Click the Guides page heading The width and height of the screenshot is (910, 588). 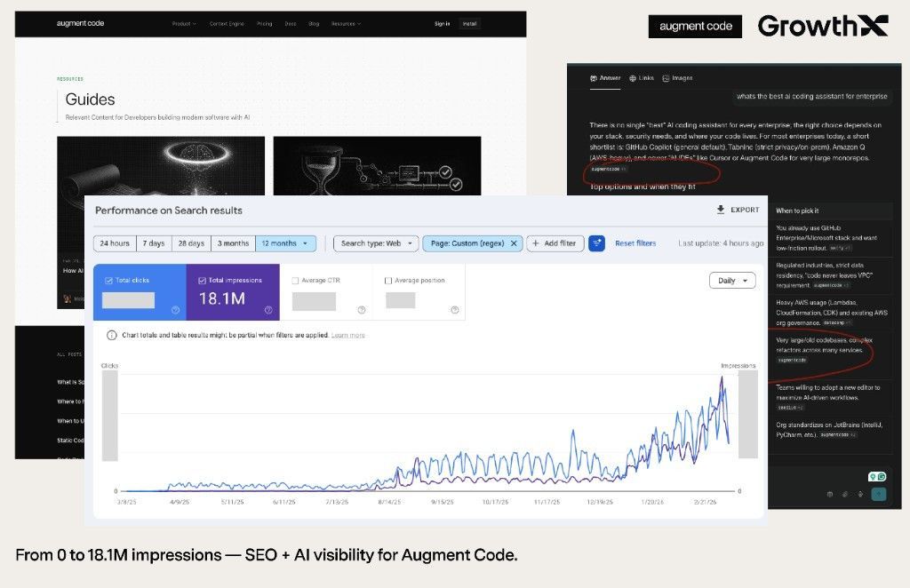tap(90, 99)
